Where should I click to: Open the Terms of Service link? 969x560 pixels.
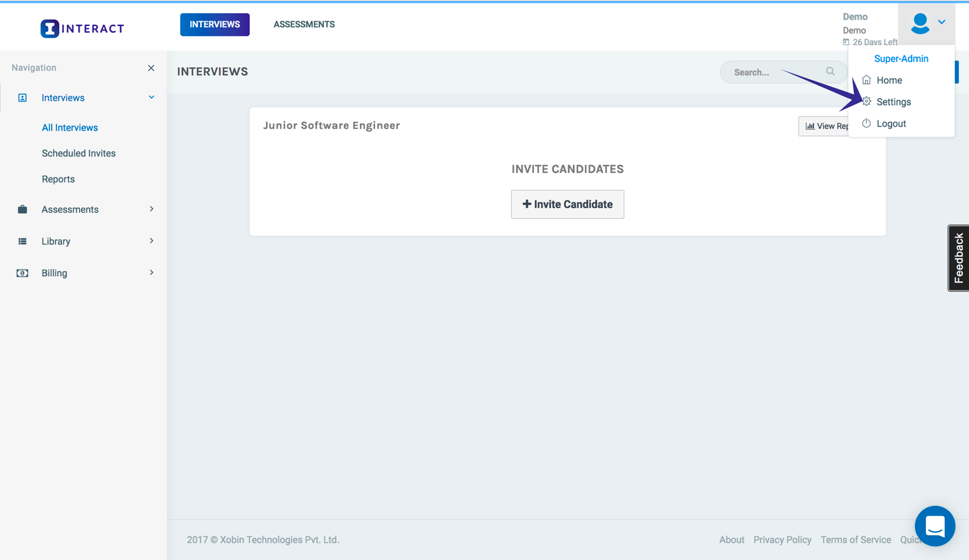click(856, 539)
